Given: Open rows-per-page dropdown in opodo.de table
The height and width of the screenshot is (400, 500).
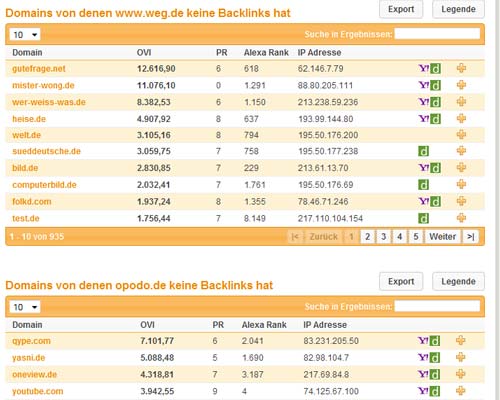Looking at the screenshot, I should click(x=25, y=307).
